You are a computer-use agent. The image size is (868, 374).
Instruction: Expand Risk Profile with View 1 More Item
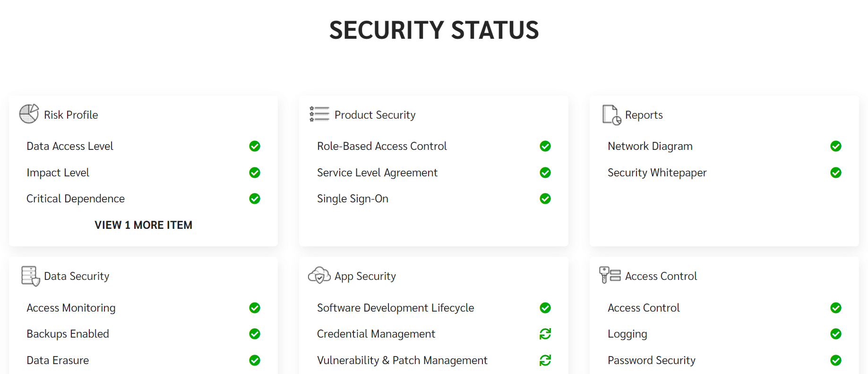pos(143,225)
